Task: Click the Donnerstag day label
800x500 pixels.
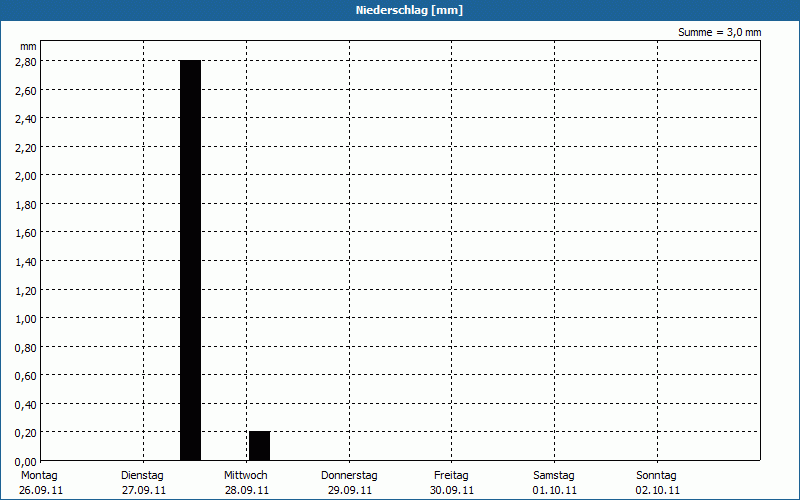Action: click(x=349, y=476)
